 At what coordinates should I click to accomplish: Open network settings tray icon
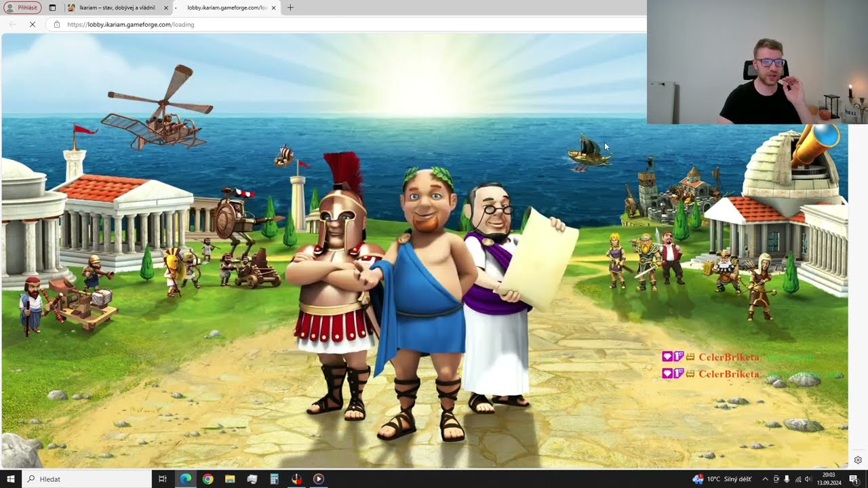pos(797,479)
